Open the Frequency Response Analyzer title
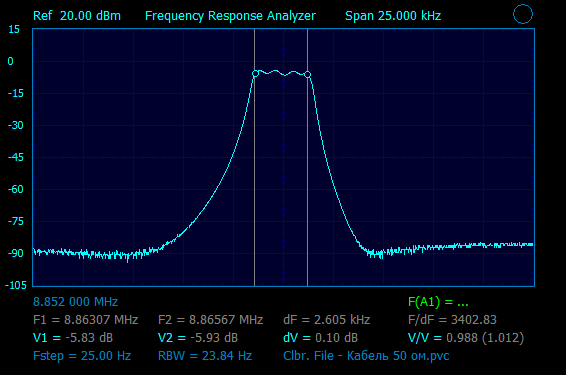The height and width of the screenshot is (375, 566). click(x=230, y=16)
